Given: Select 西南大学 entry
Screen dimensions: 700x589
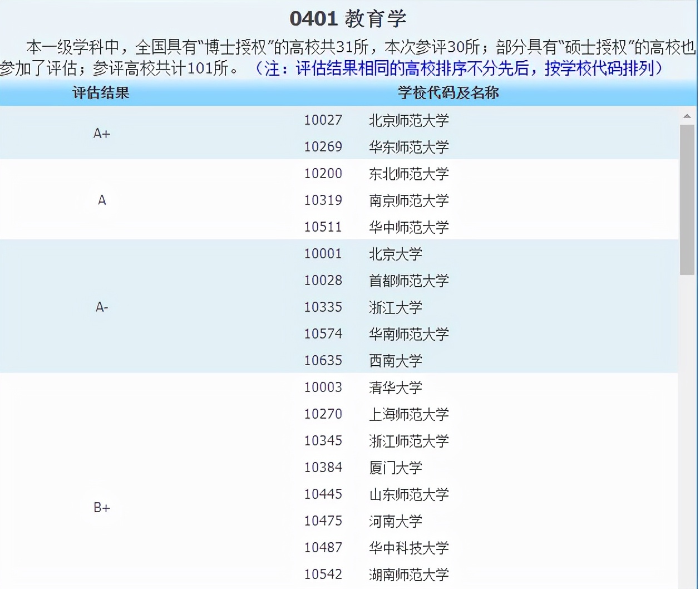Looking at the screenshot, I should tap(395, 361).
